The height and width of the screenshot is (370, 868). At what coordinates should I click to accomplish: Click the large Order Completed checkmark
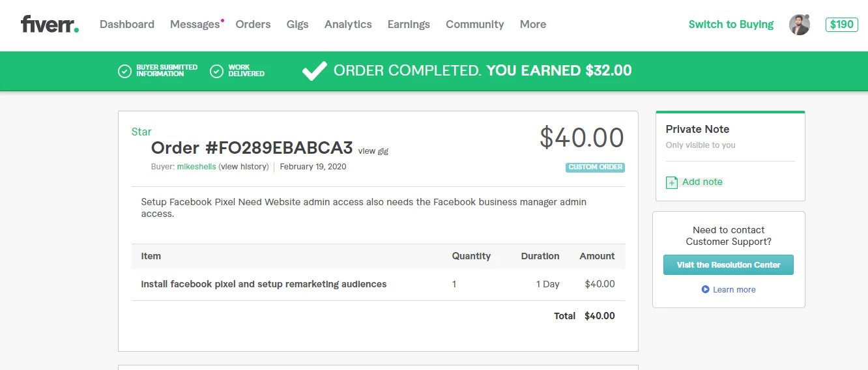[x=315, y=71]
